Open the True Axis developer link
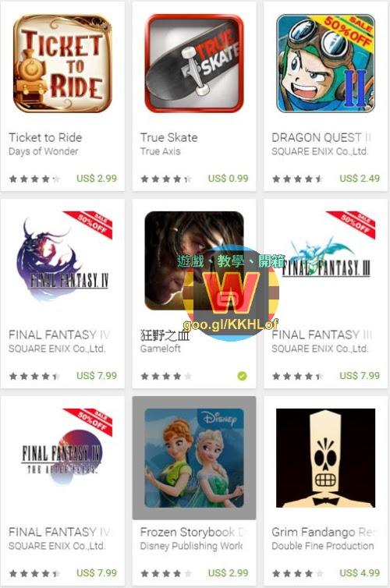The height and width of the screenshot is (588, 390). (x=161, y=151)
